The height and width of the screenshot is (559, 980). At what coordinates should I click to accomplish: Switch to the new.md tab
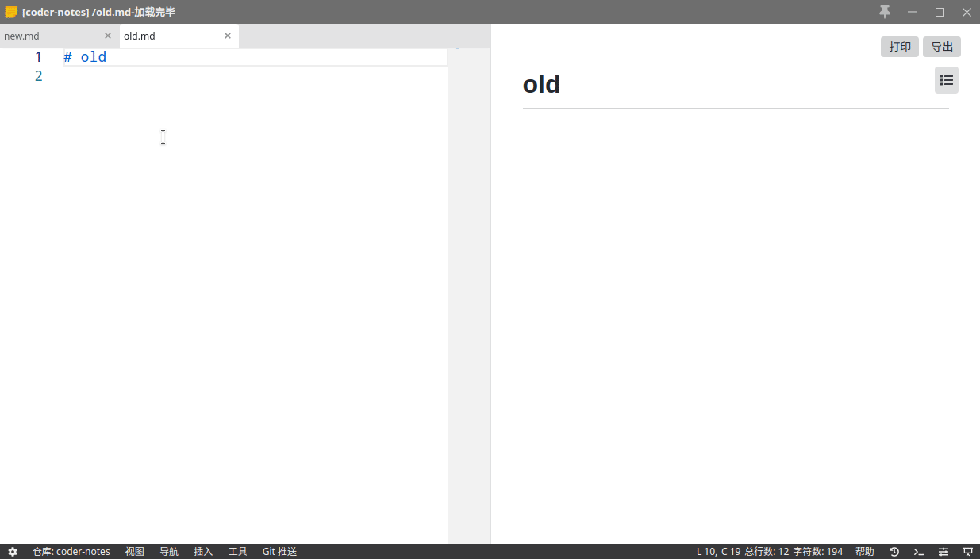coord(60,36)
